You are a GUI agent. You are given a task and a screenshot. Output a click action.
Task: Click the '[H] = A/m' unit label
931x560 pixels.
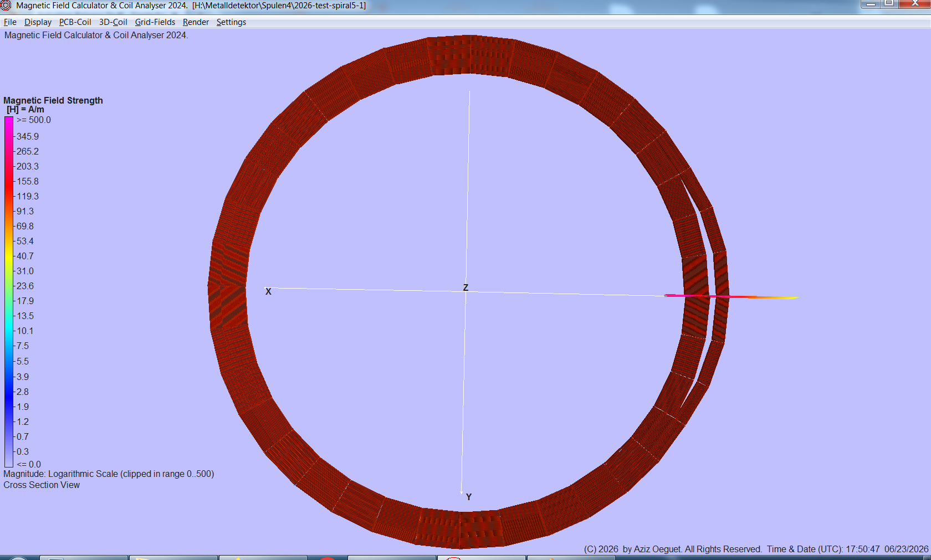click(25, 110)
